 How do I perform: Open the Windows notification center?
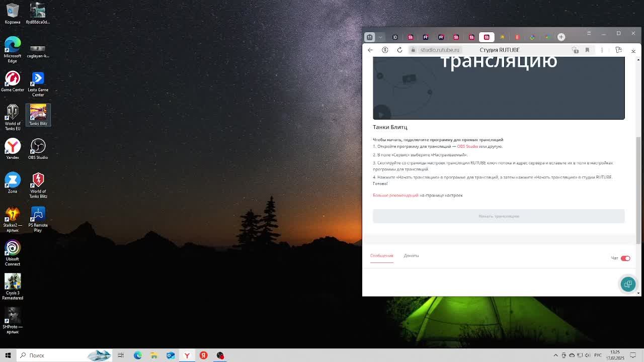point(633,355)
